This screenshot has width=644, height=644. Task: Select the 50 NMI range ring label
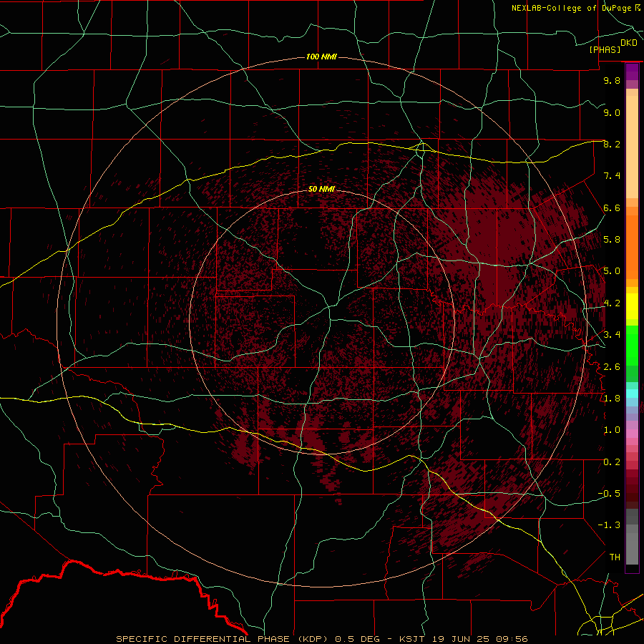click(x=321, y=189)
